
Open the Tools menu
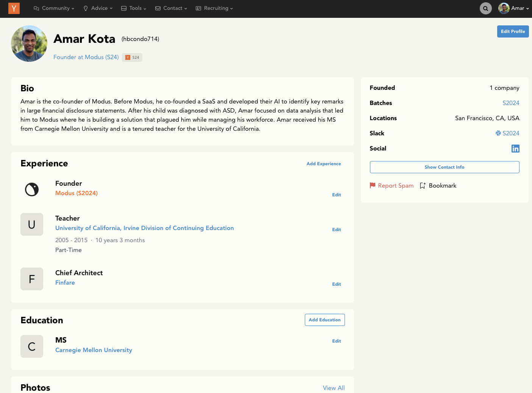(134, 8)
